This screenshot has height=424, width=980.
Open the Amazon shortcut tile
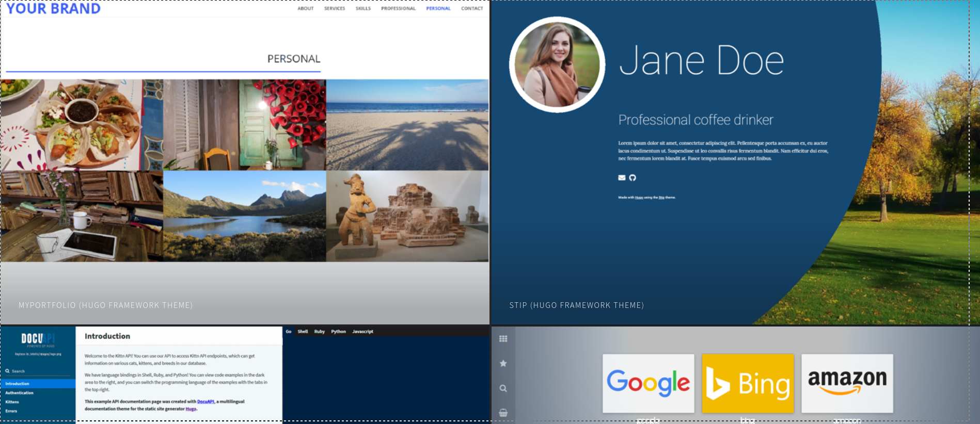[x=847, y=383]
